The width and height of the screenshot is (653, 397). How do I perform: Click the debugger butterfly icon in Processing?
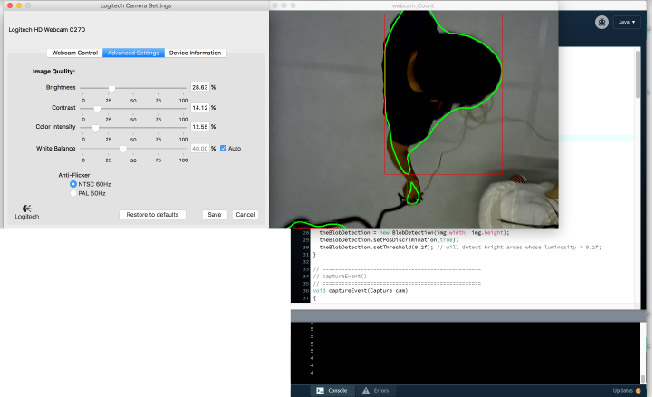[602, 22]
